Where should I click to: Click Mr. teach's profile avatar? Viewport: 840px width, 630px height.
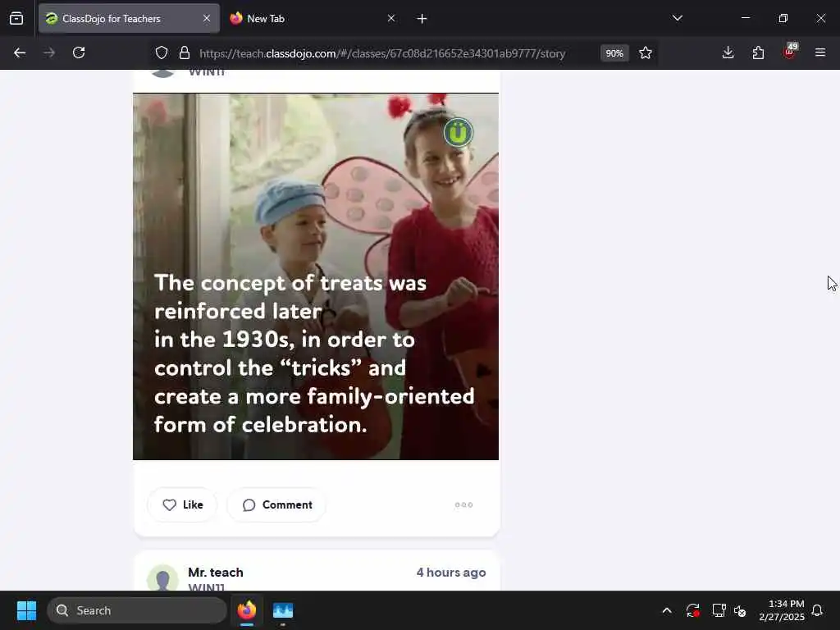point(162,578)
